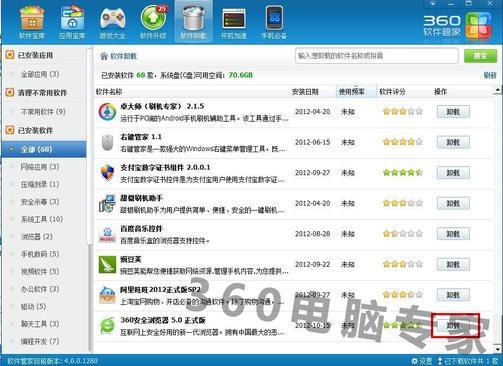Click star rating of 百度音乐控件 row
This screenshot has height=366, width=503.
coord(403,234)
